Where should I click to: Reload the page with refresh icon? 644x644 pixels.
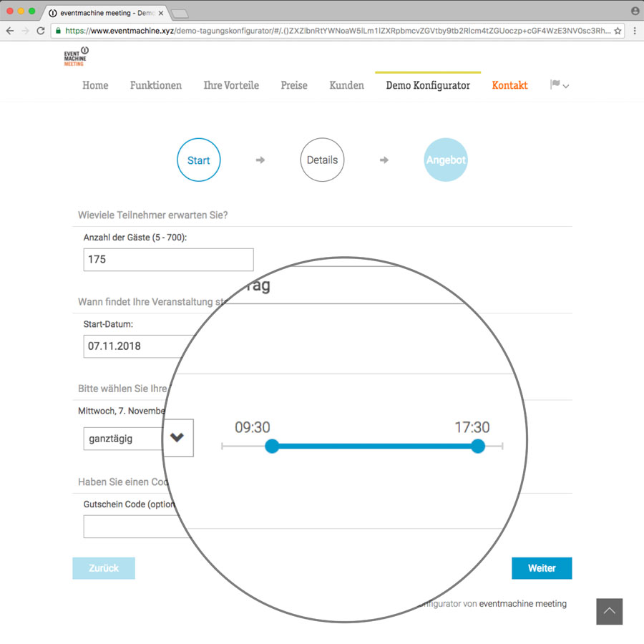tap(41, 31)
